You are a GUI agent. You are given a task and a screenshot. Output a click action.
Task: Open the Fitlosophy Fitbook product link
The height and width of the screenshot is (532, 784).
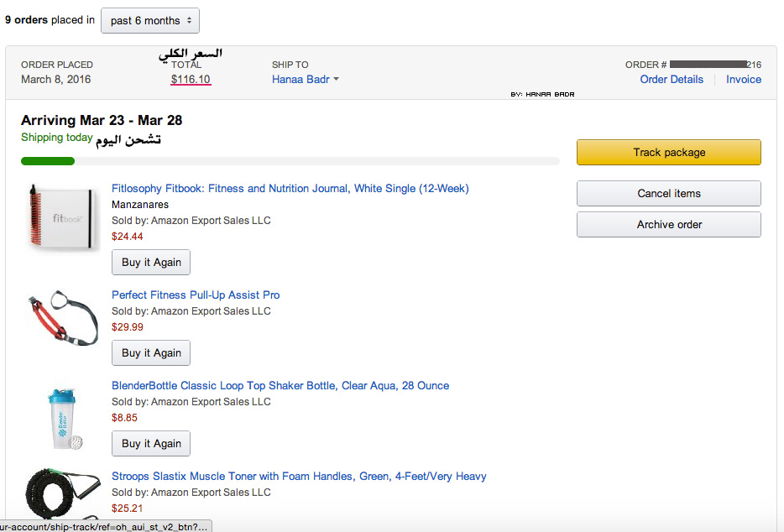click(x=290, y=189)
